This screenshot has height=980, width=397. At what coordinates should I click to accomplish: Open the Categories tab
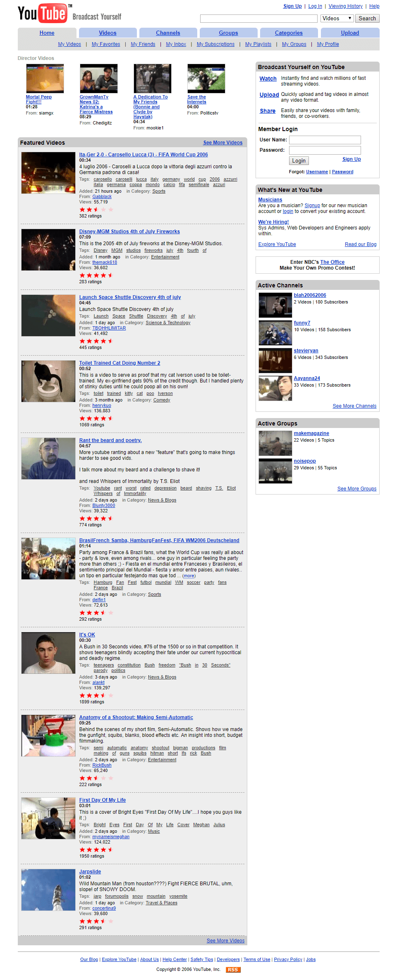click(289, 33)
